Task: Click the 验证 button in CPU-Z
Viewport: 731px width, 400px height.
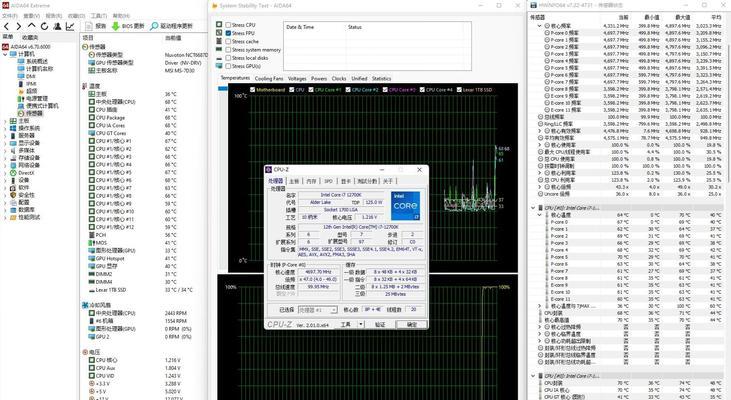Action: (x=380, y=324)
